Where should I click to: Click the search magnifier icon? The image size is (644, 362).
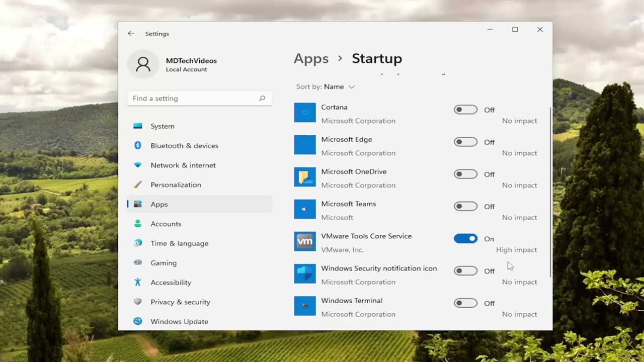(262, 99)
